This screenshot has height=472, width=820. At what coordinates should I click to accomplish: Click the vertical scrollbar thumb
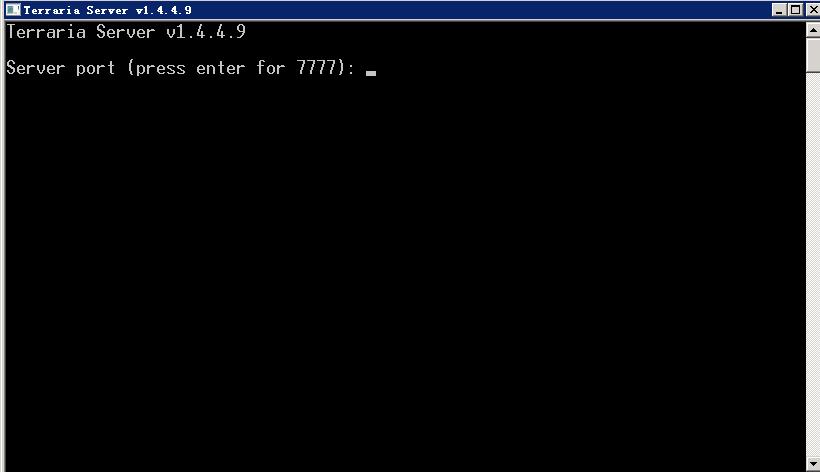tap(813, 55)
